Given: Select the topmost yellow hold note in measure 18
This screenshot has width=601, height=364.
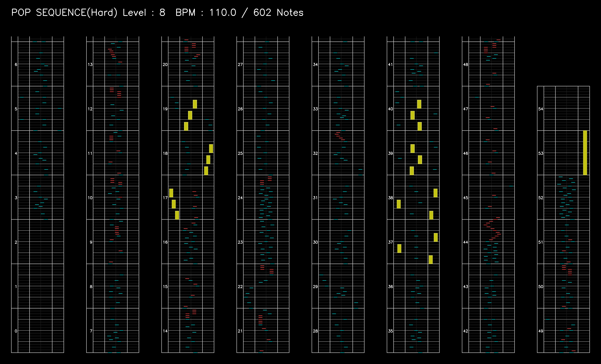Looking at the screenshot, I should click(211, 149).
